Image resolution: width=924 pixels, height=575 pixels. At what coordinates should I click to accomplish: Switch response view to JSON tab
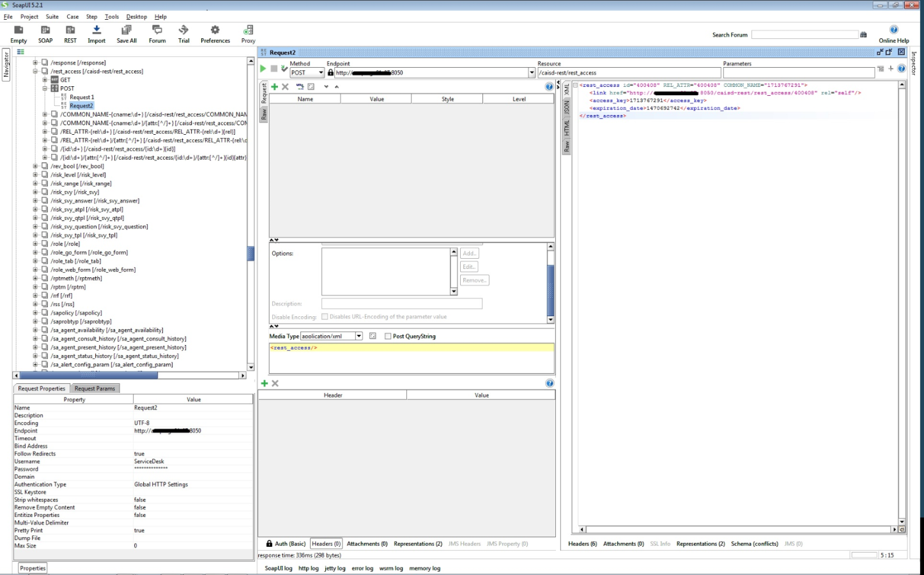[566, 107]
